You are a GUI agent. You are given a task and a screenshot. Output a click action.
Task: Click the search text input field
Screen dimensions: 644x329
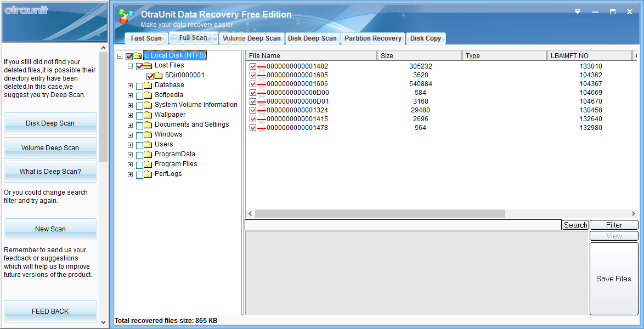[x=403, y=225]
